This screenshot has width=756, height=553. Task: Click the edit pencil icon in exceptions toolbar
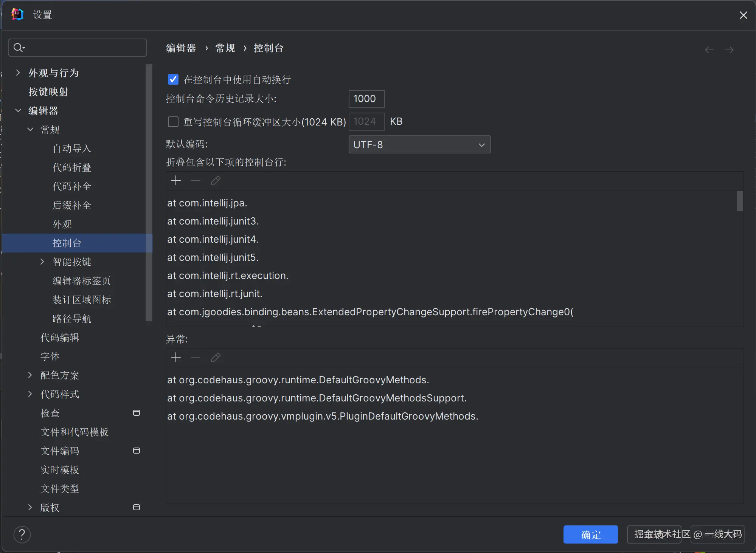pyautogui.click(x=216, y=358)
